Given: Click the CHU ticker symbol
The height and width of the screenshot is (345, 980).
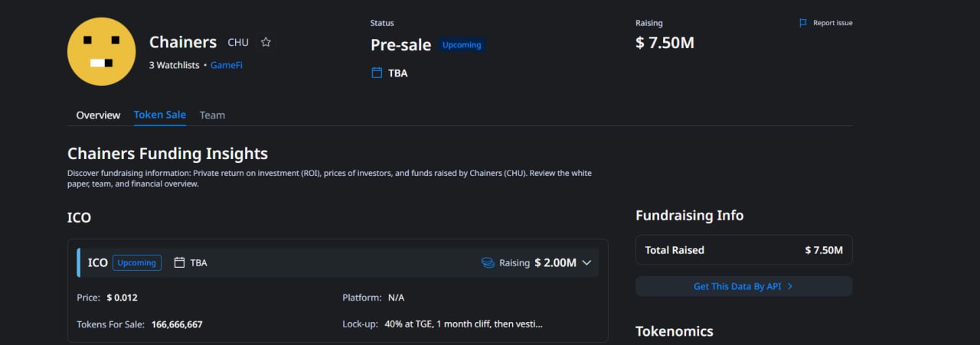Looking at the screenshot, I should click(238, 42).
